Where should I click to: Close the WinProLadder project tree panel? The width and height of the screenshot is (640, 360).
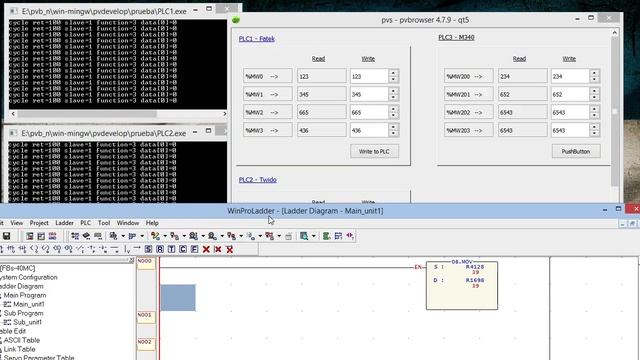[131, 260]
